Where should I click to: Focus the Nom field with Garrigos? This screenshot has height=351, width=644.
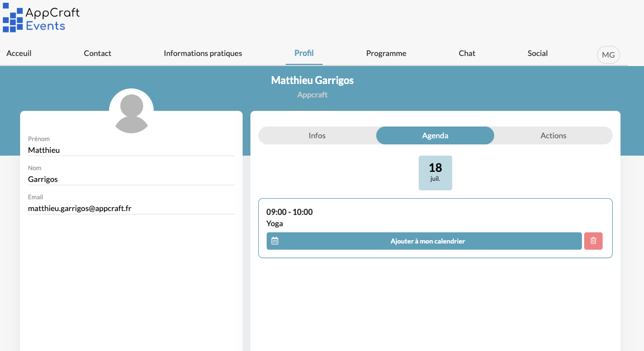(131, 179)
